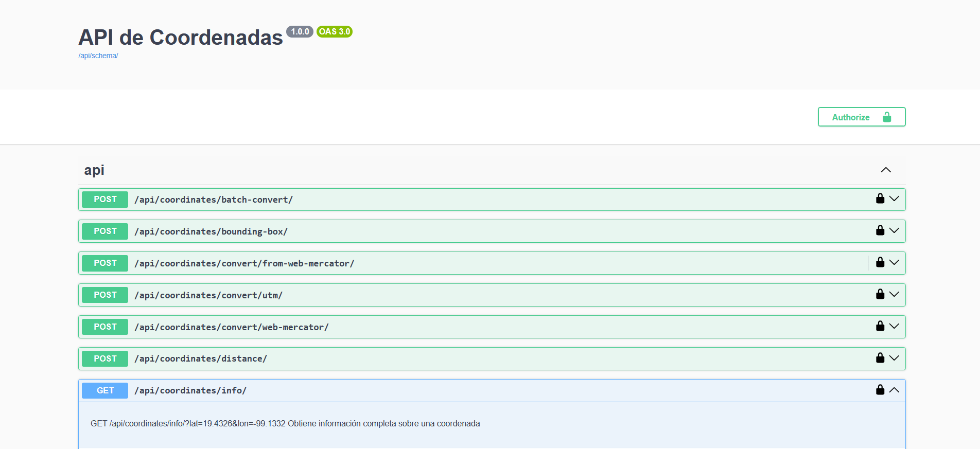Image resolution: width=980 pixels, height=449 pixels.
Task: Collapse the coordinates/info endpoint chevron
Action: [895, 390]
